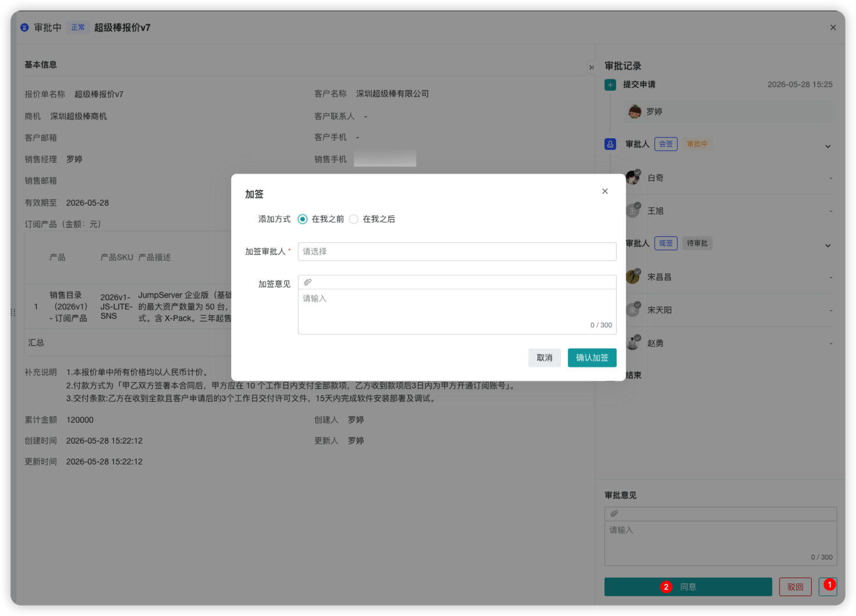Click the 2026v1-JS-LITE-SNS SKU cell

pos(117,307)
